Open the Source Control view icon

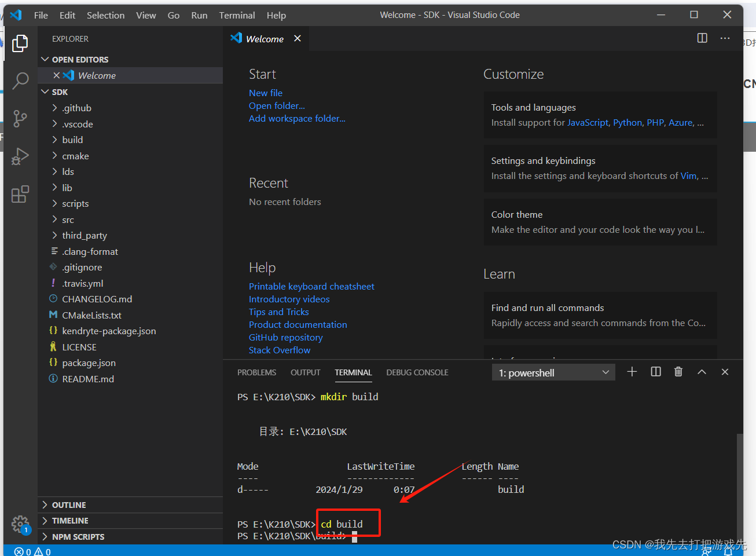click(20, 119)
